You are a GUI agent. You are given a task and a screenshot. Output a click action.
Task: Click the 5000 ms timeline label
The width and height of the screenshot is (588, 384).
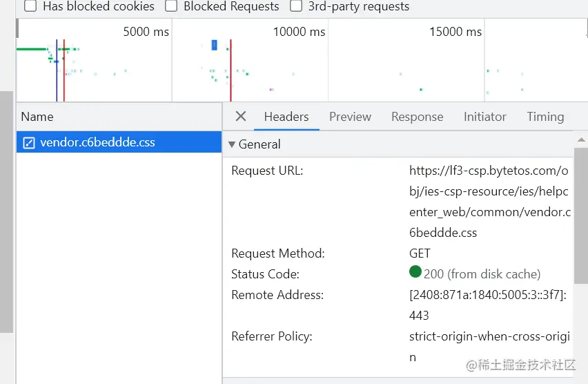coord(146,32)
